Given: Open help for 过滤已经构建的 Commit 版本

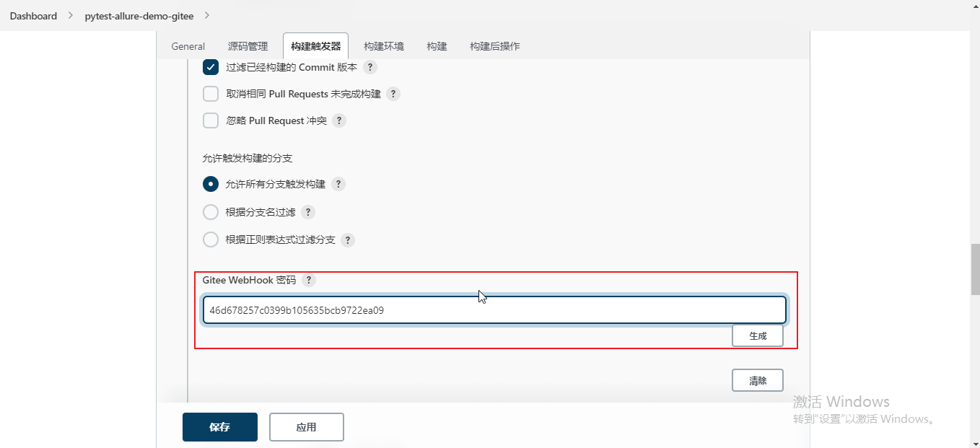Looking at the screenshot, I should tap(370, 67).
